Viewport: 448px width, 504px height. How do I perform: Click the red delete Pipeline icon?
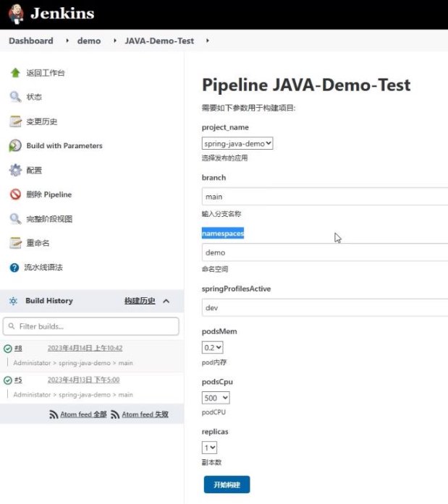click(x=15, y=194)
